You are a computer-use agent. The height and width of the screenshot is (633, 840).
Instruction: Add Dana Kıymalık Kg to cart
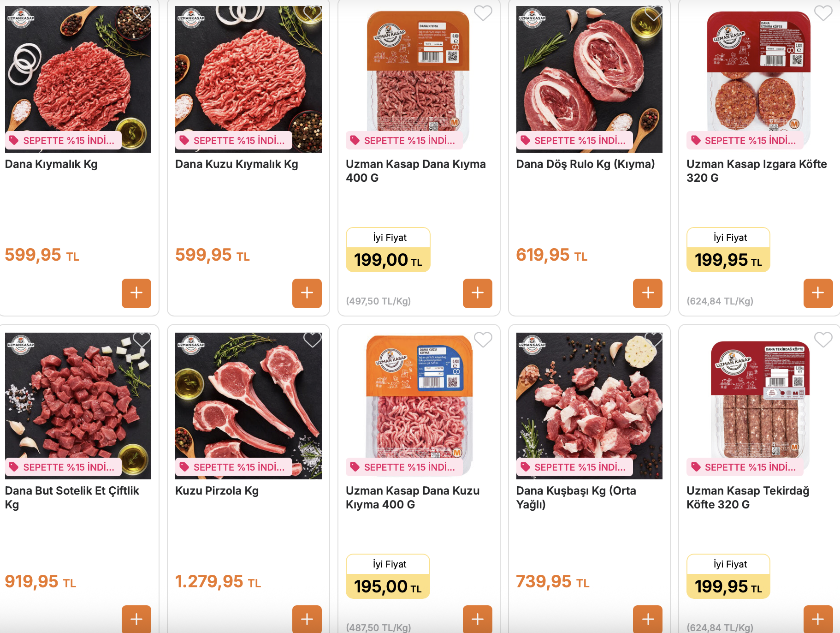click(x=136, y=293)
